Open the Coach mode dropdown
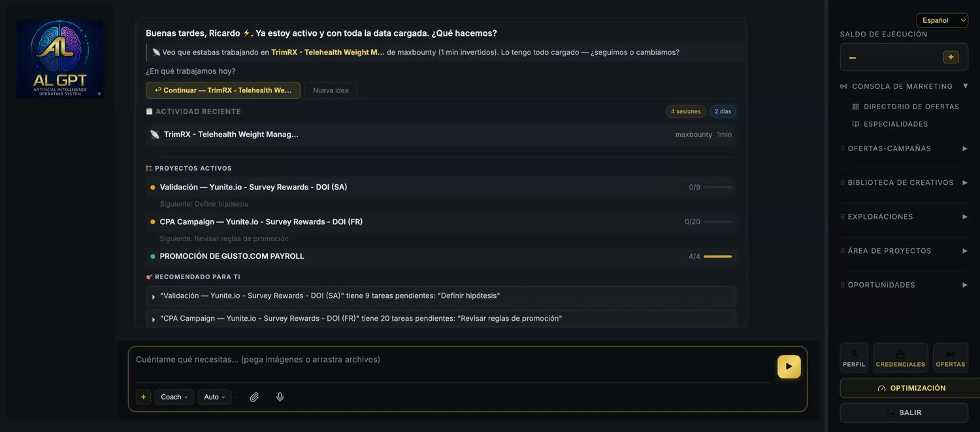 174,397
